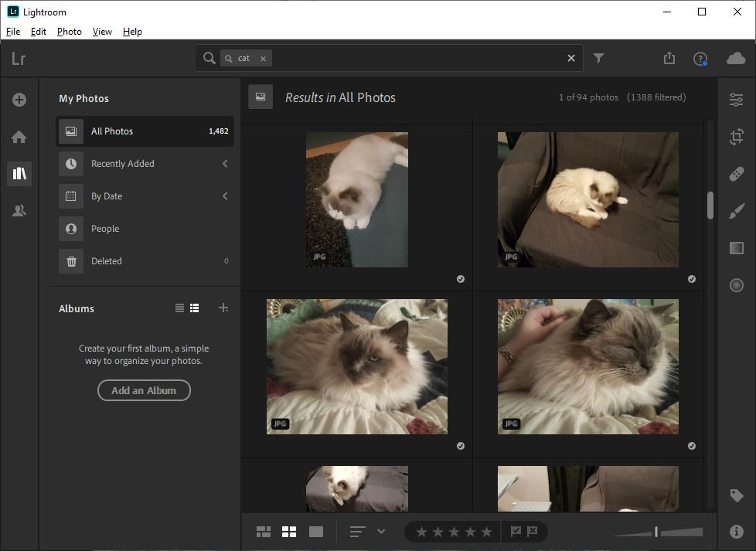Open the View menu
The height and width of the screenshot is (551, 756).
[102, 32]
